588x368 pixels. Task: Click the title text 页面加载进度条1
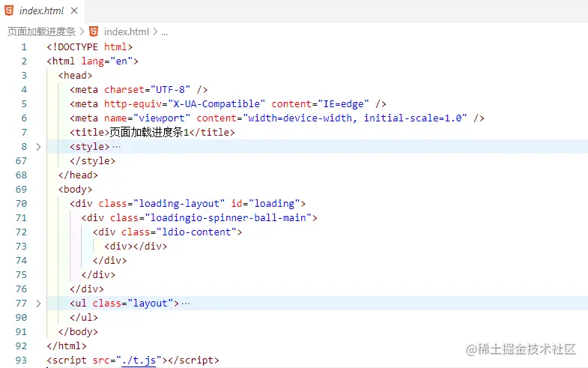click(149, 132)
